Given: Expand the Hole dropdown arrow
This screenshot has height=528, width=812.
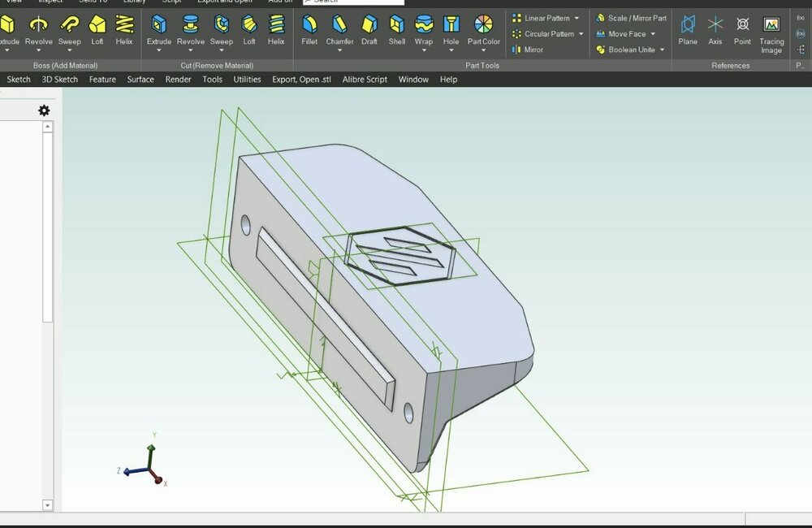Looking at the screenshot, I should click(x=451, y=50).
